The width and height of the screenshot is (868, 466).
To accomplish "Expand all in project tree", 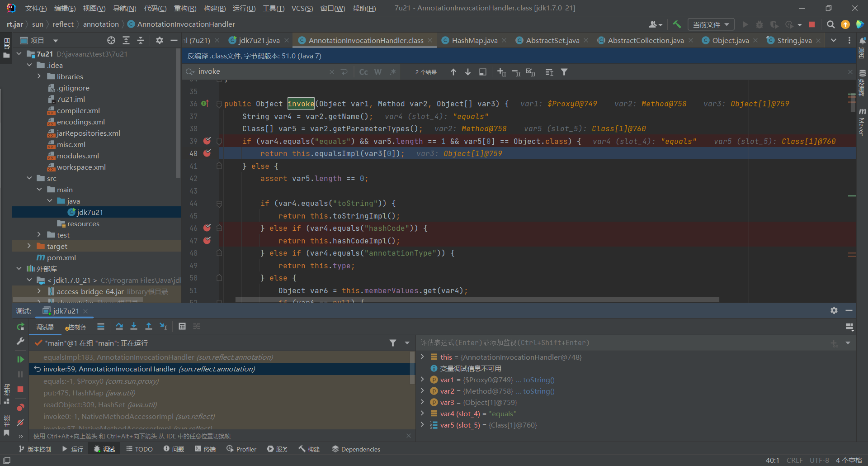I will point(126,40).
